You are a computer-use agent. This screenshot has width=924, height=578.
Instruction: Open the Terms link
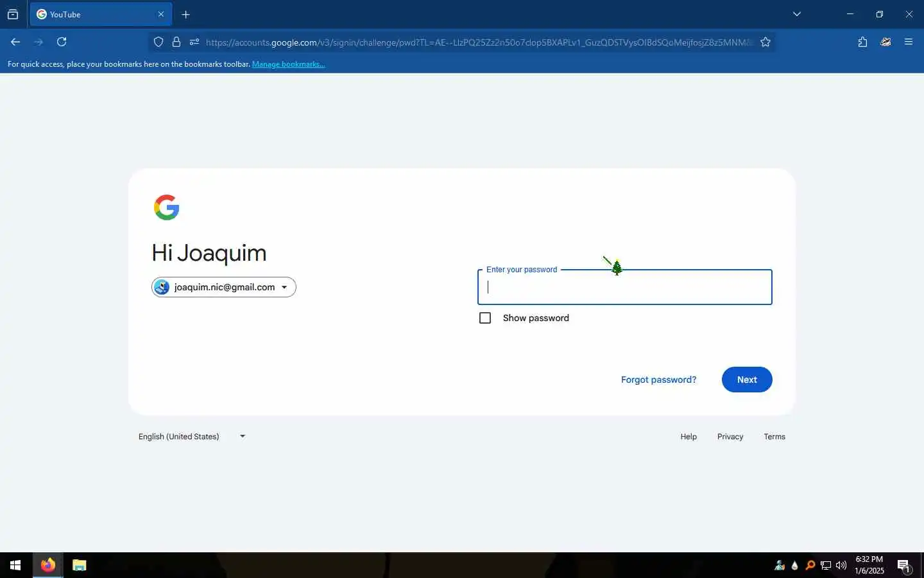pos(774,437)
